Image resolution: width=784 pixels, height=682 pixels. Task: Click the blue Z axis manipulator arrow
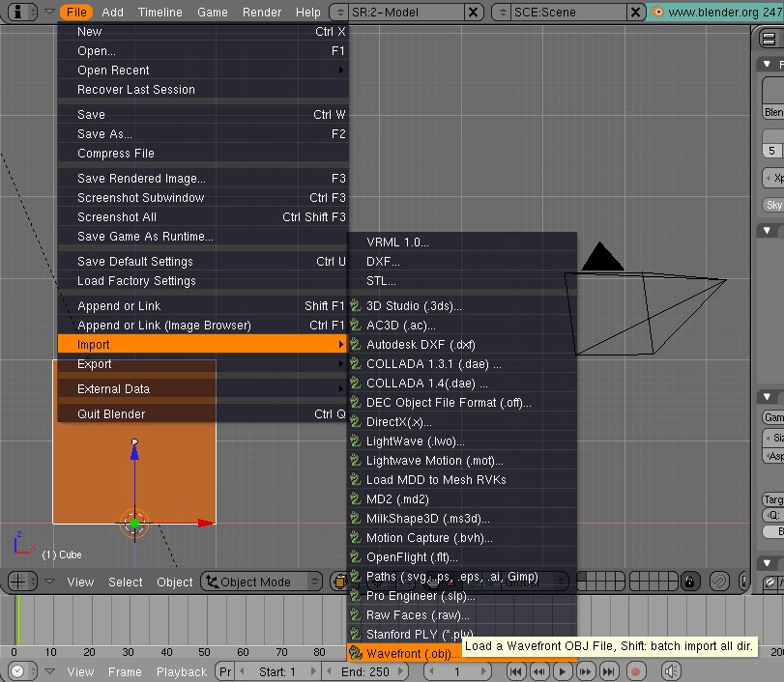tap(134, 451)
